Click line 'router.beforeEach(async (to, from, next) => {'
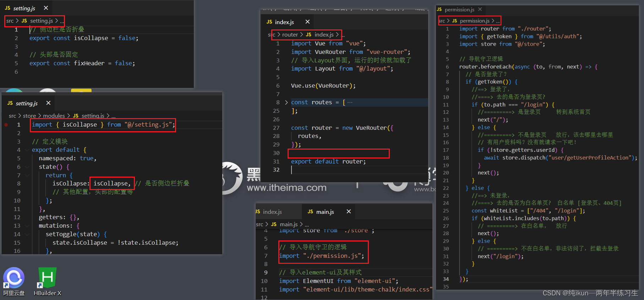 pyautogui.click(x=528, y=67)
